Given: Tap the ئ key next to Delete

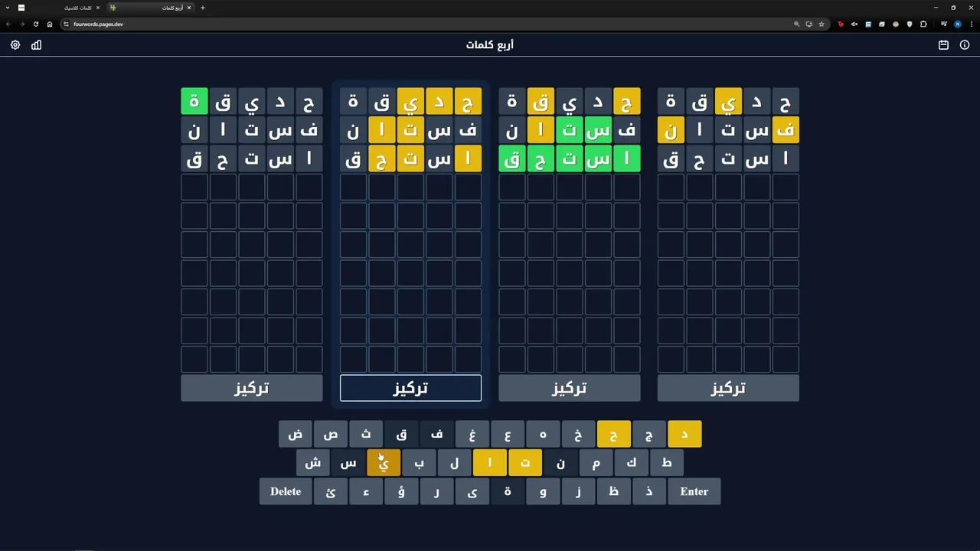Looking at the screenshot, I should click(331, 491).
